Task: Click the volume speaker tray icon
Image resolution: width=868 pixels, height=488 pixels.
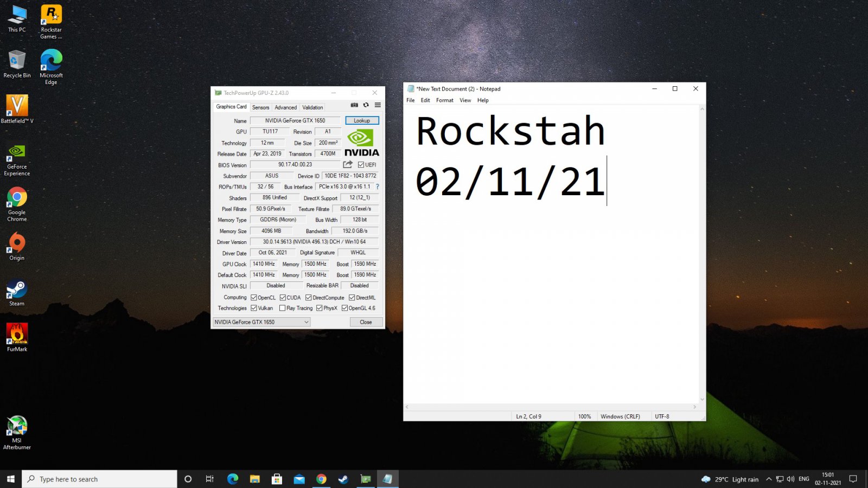Action: click(790, 479)
